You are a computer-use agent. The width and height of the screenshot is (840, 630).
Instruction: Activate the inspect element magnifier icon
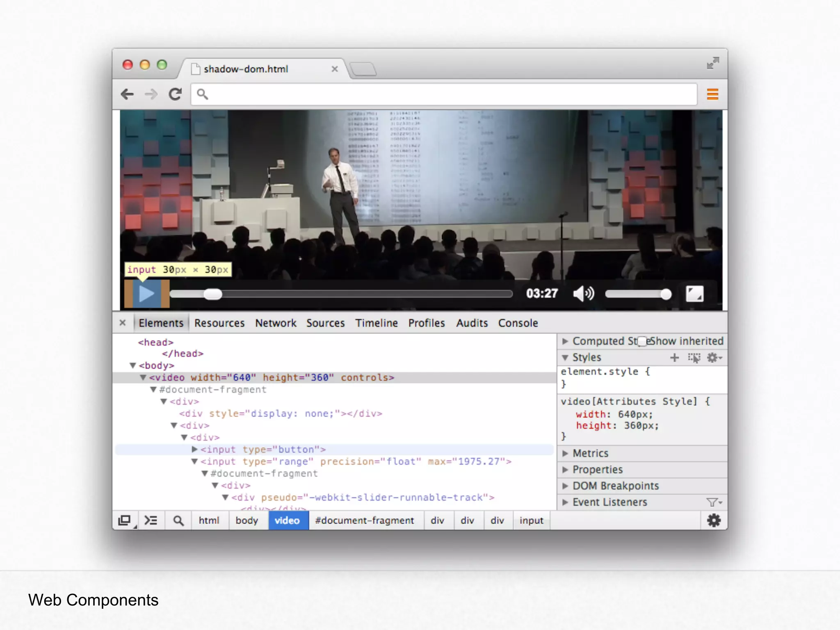coord(178,520)
